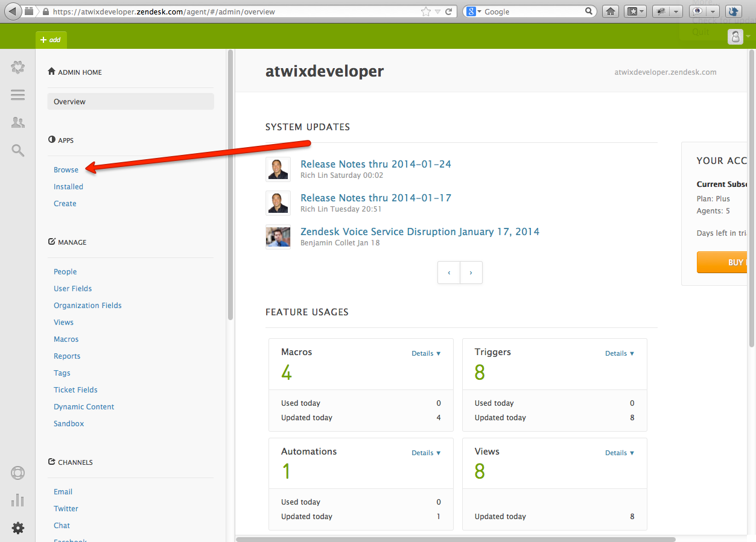
Task: Click atwixdeveloper.zendesk.com subdomain text
Action: tap(665, 72)
